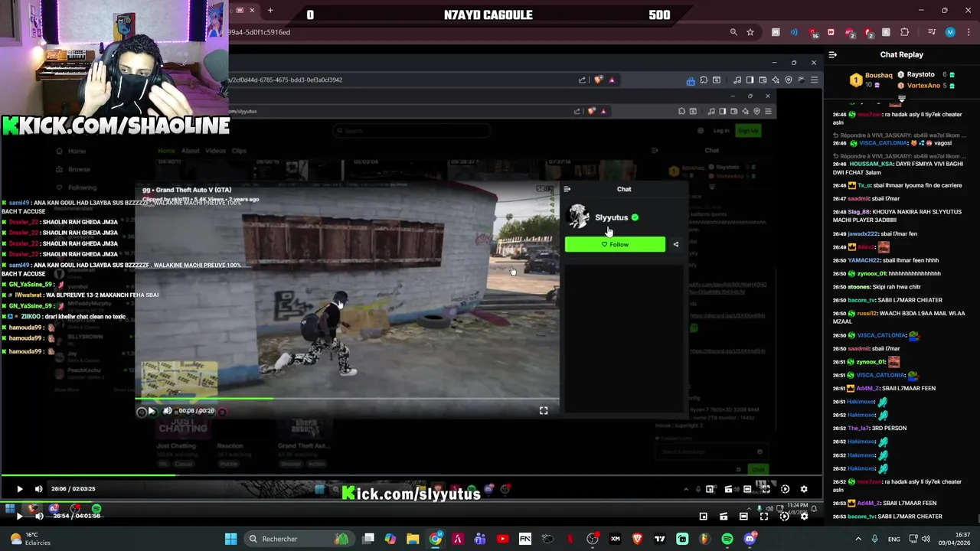980x551 pixels.
Task: Open inner Brave window hamburger menu
Action: 814,80
